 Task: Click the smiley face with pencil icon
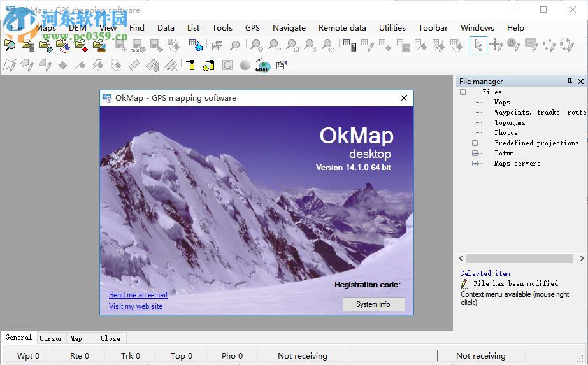[x=513, y=45]
